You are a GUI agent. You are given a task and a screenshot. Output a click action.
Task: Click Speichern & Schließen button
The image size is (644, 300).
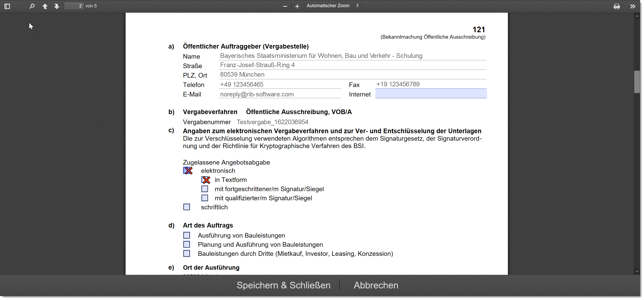point(283,285)
